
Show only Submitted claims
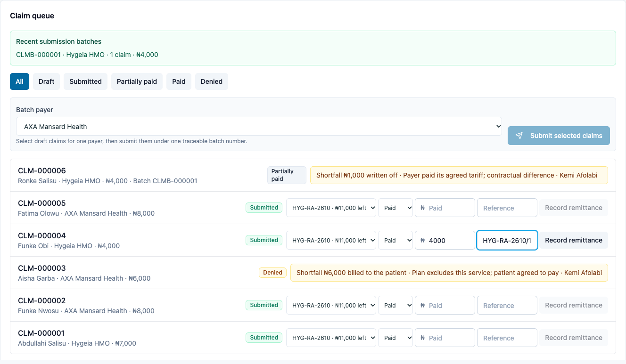[x=85, y=81]
